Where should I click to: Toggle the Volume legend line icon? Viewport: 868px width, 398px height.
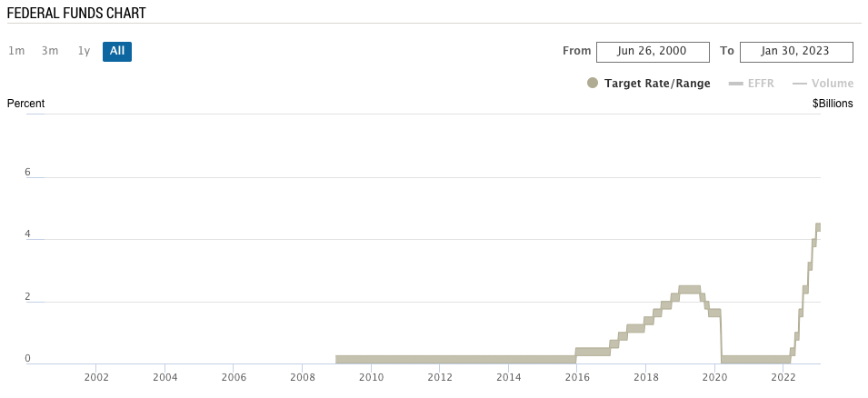(x=800, y=84)
